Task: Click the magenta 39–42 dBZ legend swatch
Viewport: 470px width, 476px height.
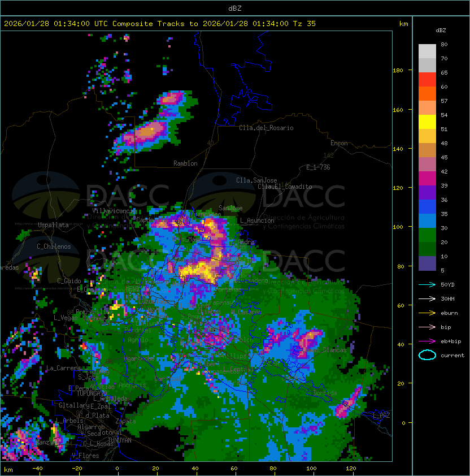Action: pyautogui.click(x=427, y=178)
